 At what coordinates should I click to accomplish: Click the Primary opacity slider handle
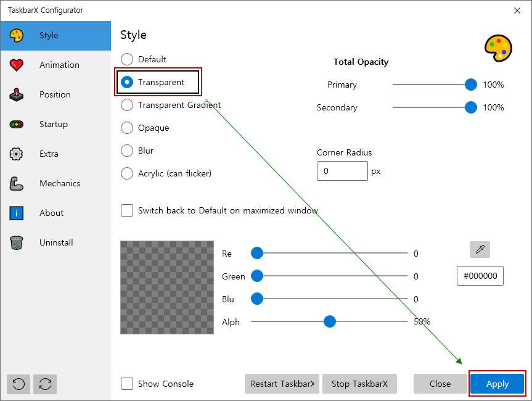(470, 85)
